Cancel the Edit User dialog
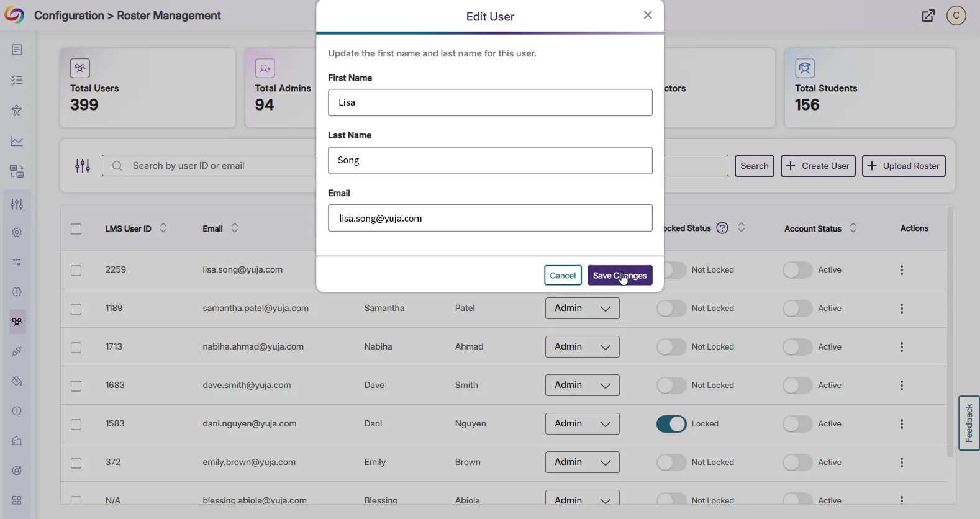Screen dimensions: 980x519 (563, 276)
